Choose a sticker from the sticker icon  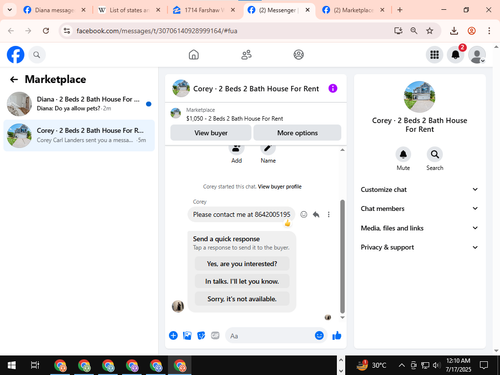tap(201, 335)
